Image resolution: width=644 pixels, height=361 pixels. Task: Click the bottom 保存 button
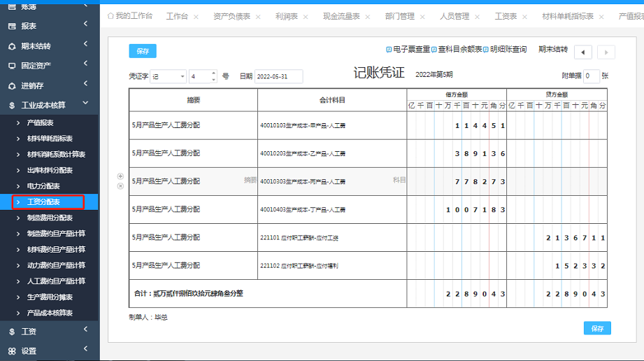point(597,329)
